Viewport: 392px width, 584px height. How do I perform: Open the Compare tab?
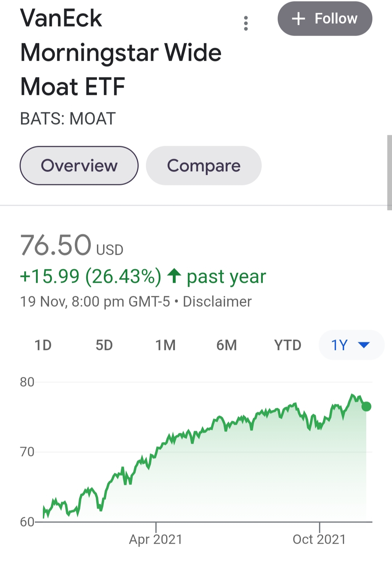tap(204, 166)
